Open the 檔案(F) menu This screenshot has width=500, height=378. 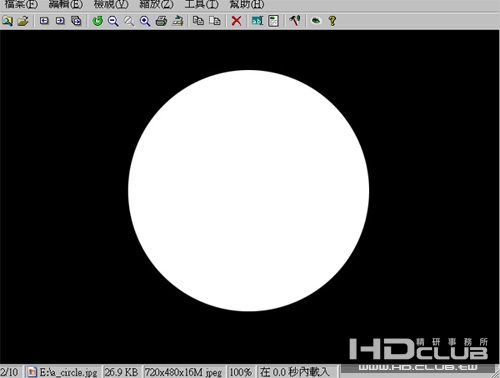point(21,4)
